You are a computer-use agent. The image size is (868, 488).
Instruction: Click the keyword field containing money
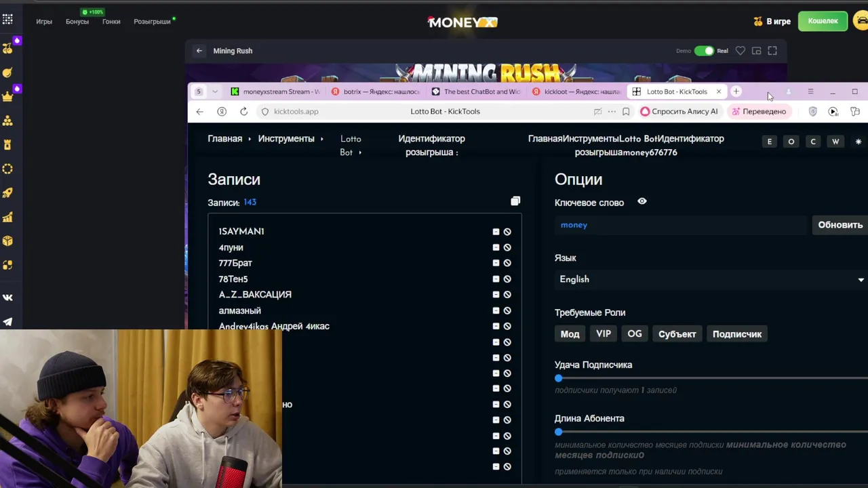(x=681, y=225)
